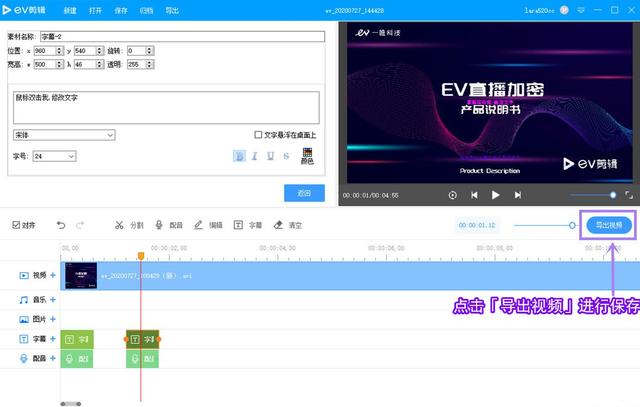
Task: Click the 保存 menu item
Action: coord(121,11)
